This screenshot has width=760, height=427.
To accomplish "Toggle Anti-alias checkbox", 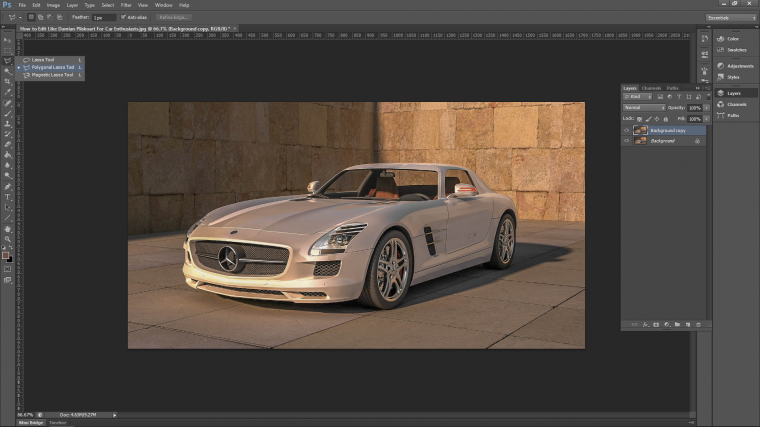I will click(x=124, y=17).
